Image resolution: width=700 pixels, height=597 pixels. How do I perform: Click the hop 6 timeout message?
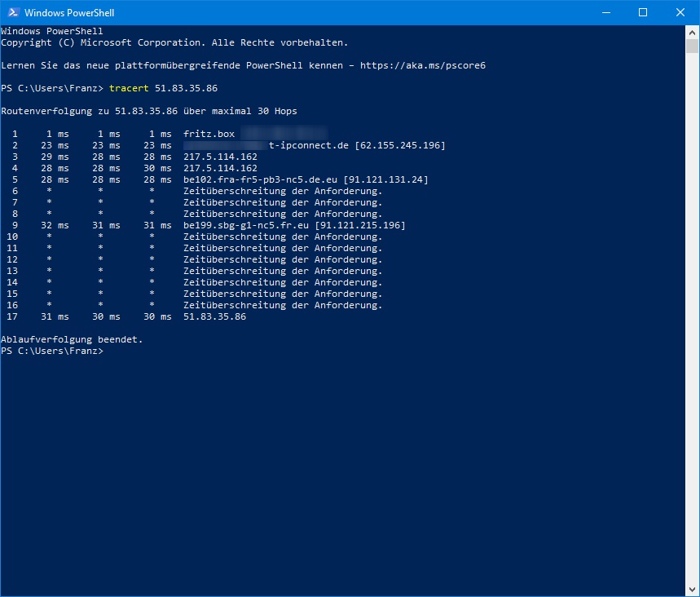pos(283,191)
